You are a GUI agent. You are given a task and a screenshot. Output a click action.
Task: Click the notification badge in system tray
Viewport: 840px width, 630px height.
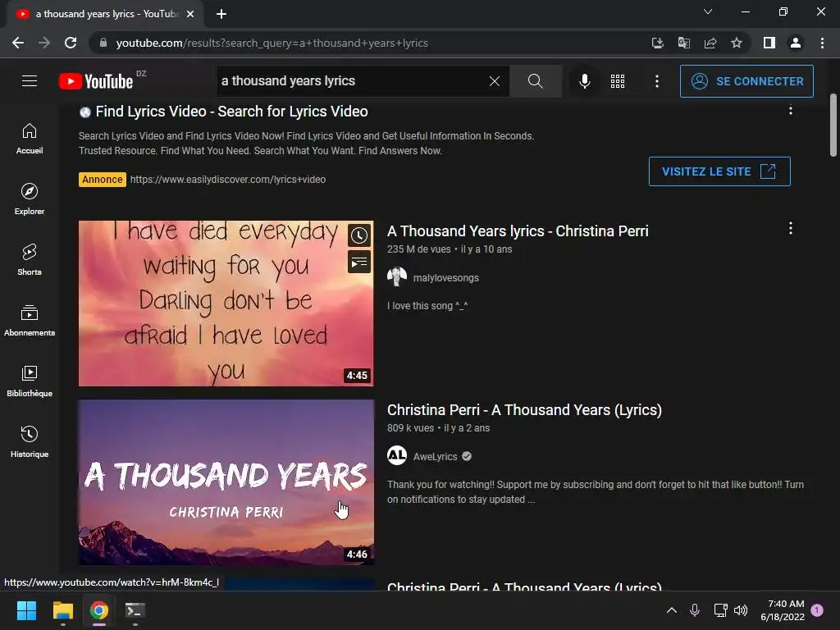point(817,610)
